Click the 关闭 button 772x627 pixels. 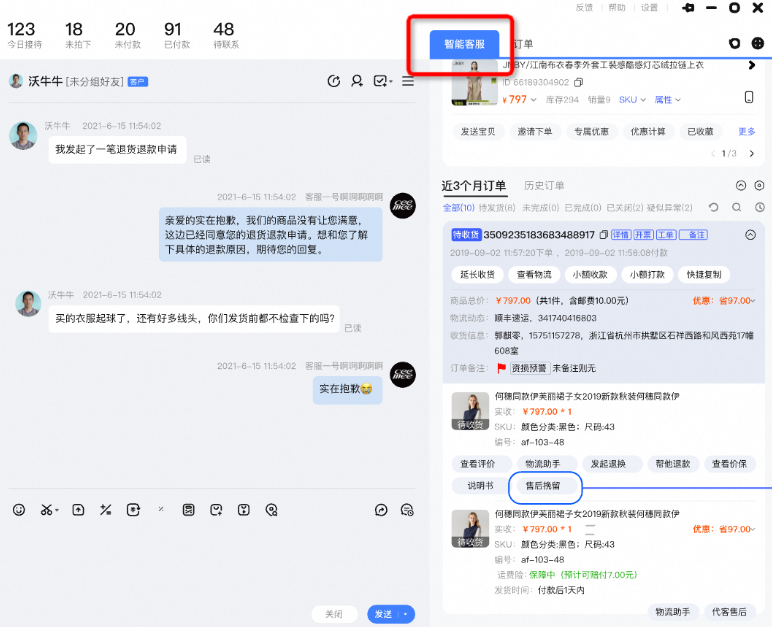click(334, 614)
